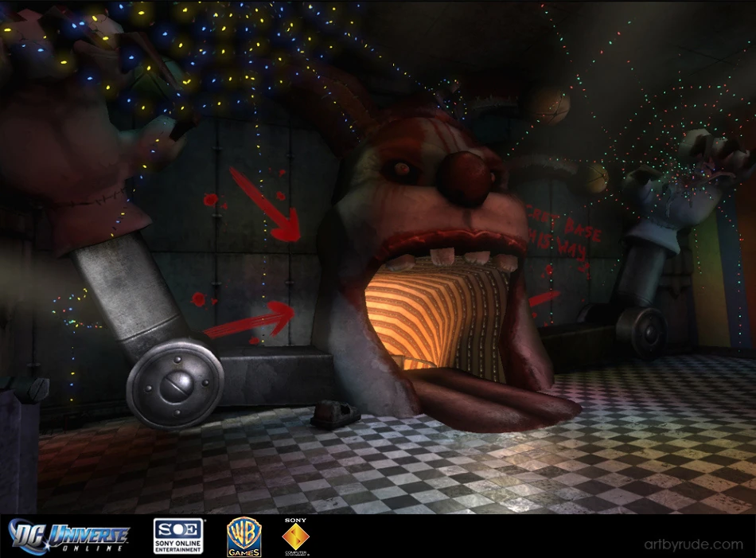The image size is (756, 558).
Task: Click the clown's red nose
Action: [463, 177]
